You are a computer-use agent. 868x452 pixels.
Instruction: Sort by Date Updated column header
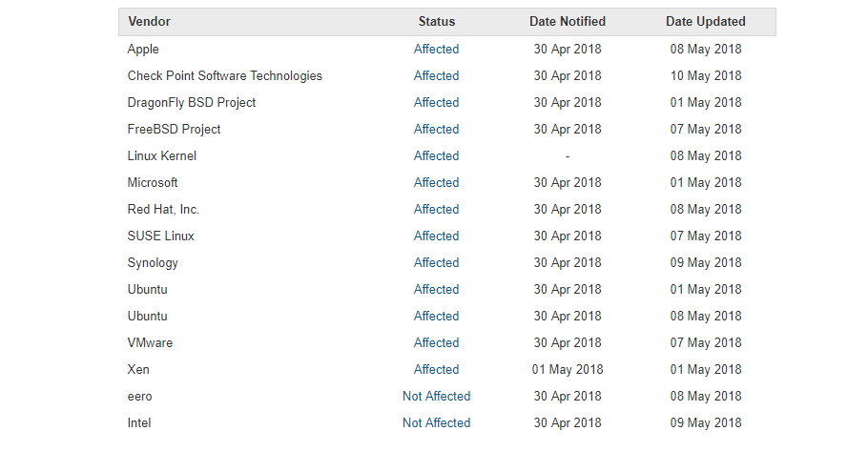click(705, 22)
